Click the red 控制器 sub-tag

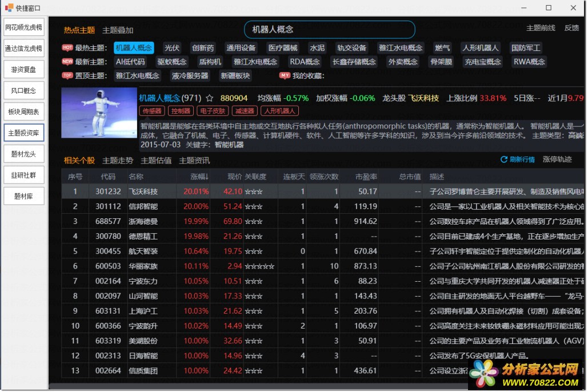[181, 111]
